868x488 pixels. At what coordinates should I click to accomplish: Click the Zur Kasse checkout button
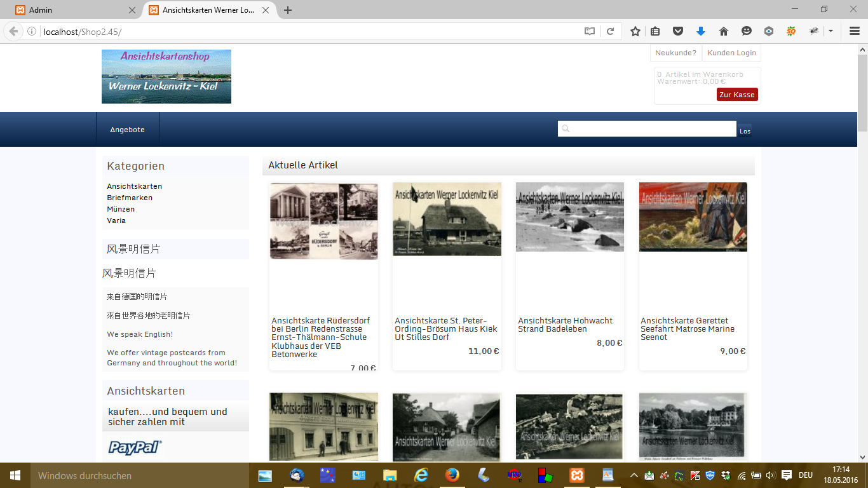[737, 95]
